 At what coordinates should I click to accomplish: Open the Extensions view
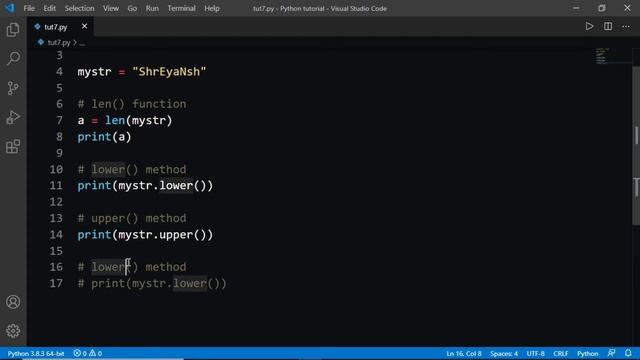13,147
